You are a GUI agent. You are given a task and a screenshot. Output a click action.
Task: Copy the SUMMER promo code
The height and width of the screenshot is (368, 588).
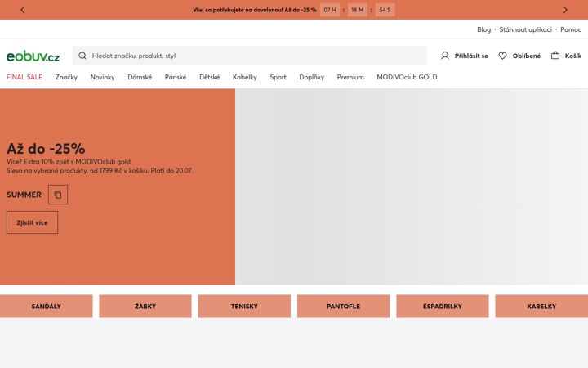[x=58, y=195]
